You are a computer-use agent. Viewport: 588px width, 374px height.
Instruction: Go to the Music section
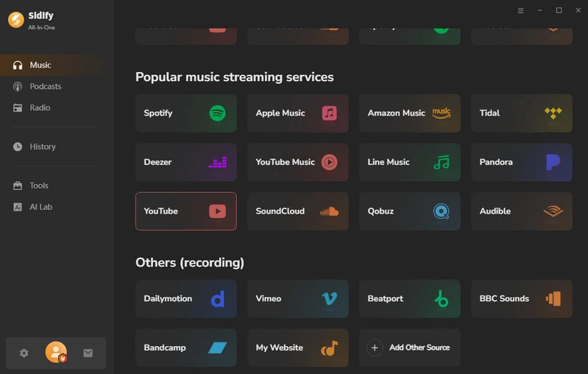[x=57, y=65]
